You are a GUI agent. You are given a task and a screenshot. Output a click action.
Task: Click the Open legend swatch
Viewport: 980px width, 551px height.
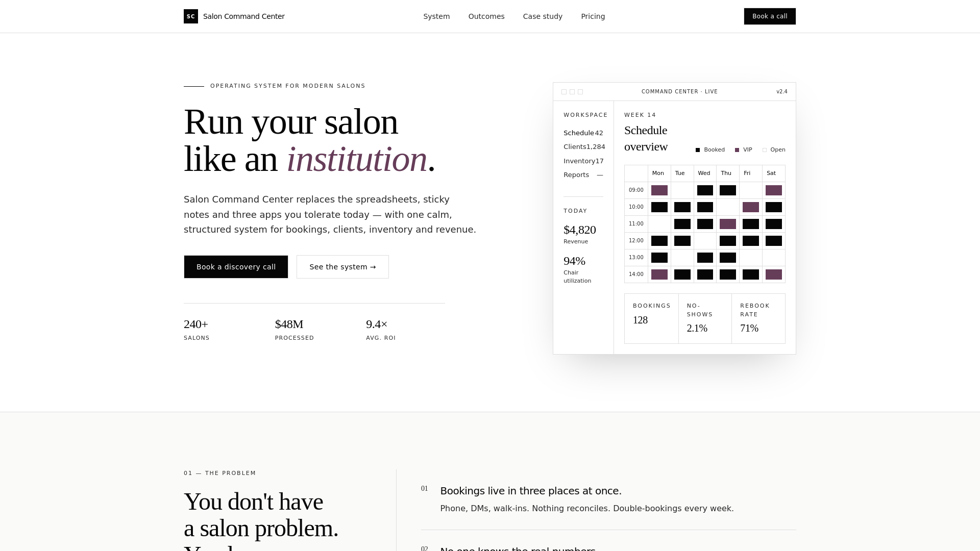click(765, 150)
